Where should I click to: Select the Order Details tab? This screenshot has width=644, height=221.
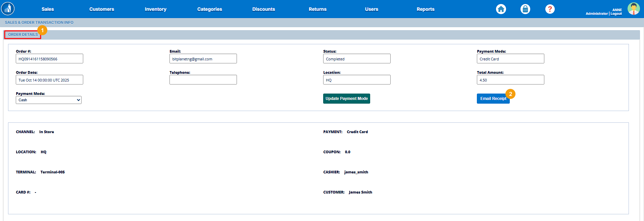[x=23, y=35]
